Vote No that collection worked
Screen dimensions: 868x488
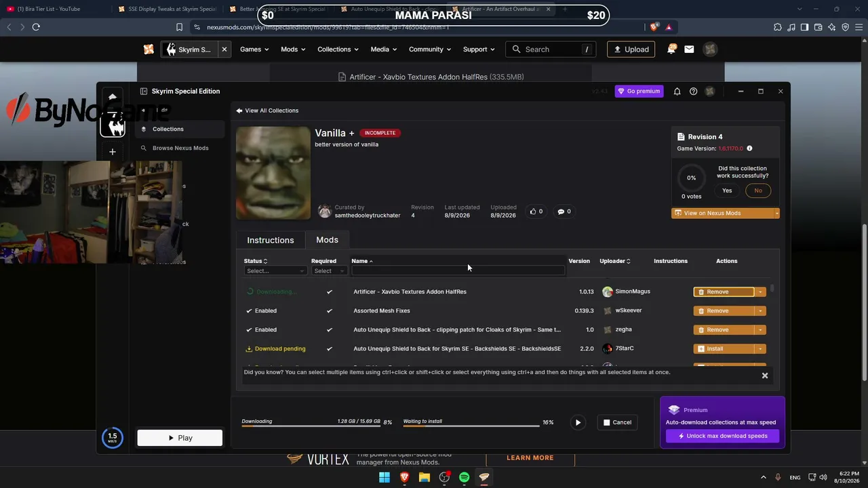[758, 190]
